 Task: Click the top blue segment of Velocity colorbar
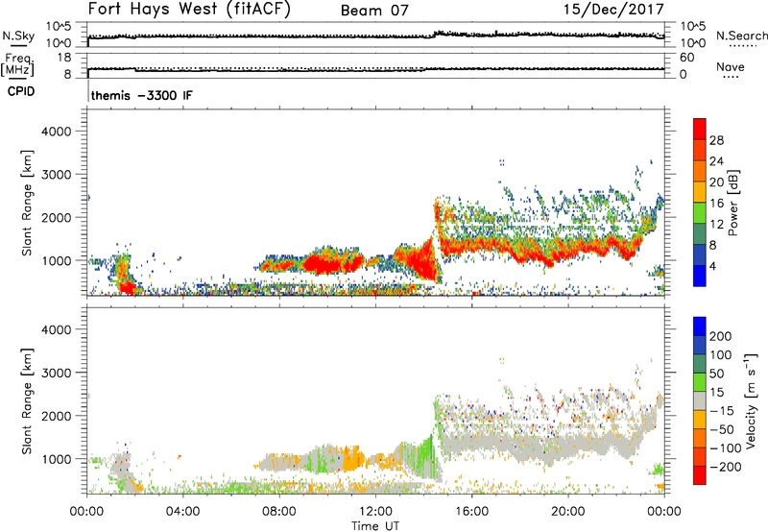700,326
